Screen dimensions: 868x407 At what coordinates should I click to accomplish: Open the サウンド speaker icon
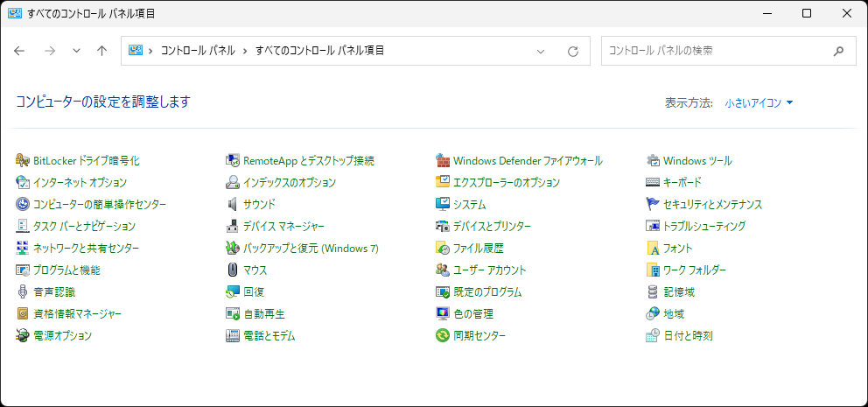[233, 205]
